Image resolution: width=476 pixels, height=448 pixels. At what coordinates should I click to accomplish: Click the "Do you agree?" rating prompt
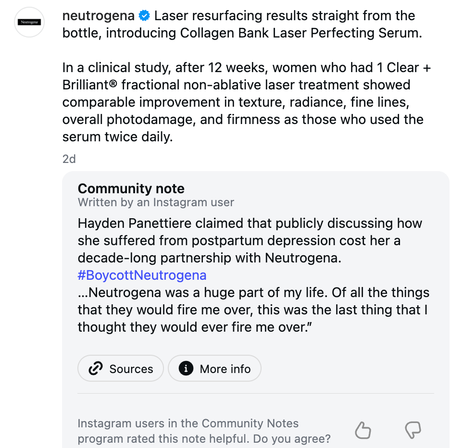[x=292, y=438]
